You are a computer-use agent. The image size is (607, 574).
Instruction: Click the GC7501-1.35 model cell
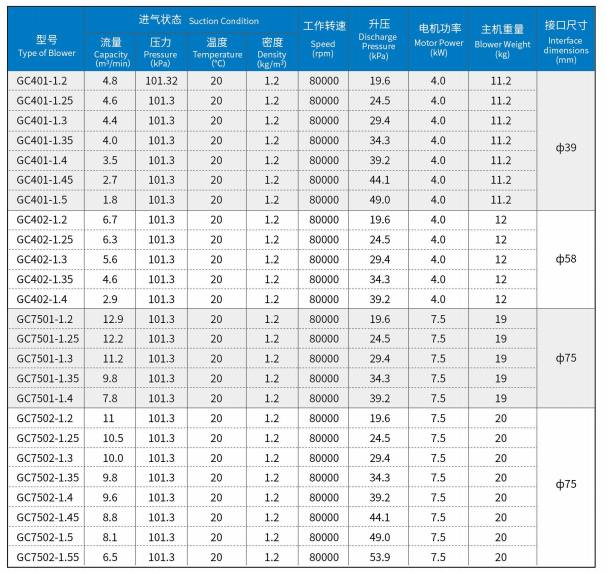[x=48, y=379]
